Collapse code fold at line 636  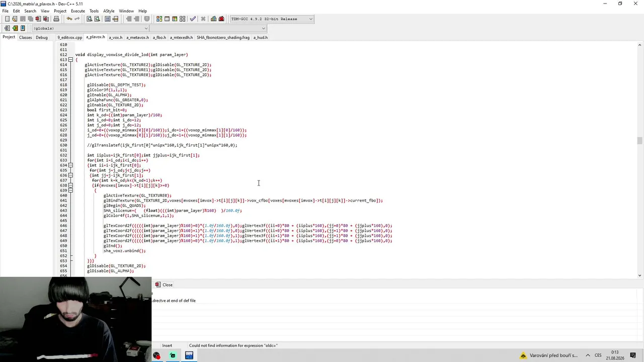coord(70,175)
